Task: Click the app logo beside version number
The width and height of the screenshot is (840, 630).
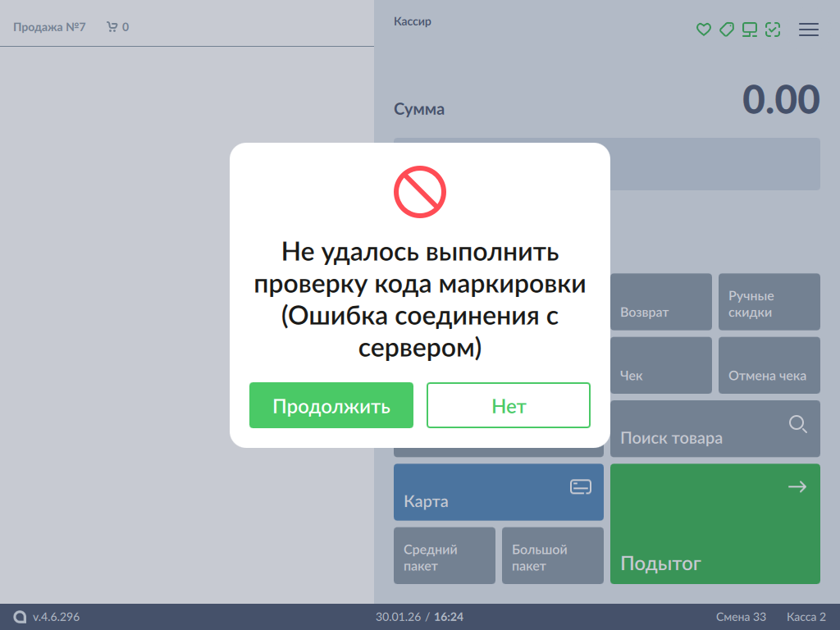Action: point(20,617)
